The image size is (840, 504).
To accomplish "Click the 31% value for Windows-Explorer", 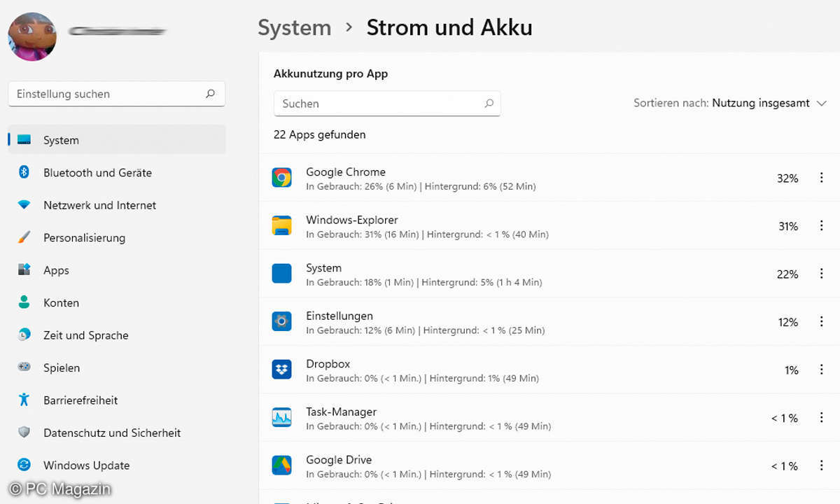I will coord(788,226).
